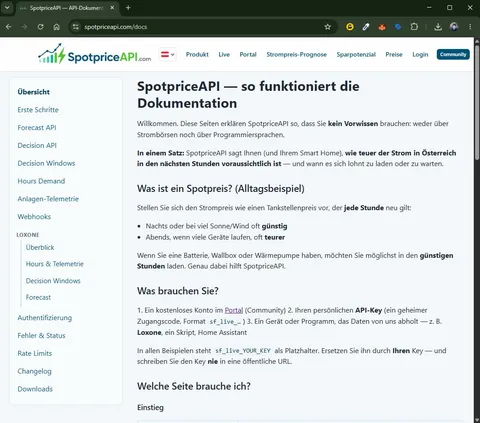This screenshot has width=480, height=423.
Task: Reload the current page
Action: [x=40, y=27]
